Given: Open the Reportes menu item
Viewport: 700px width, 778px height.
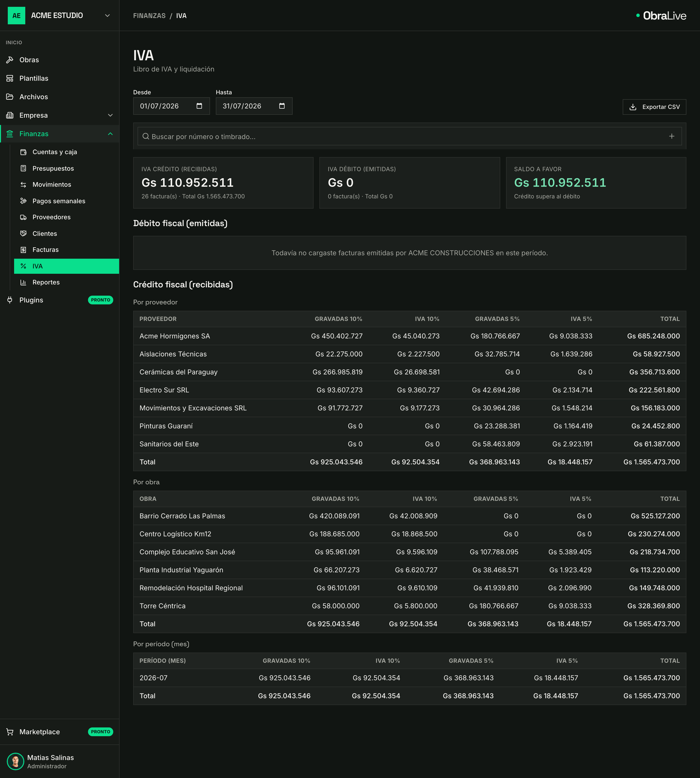Looking at the screenshot, I should pos(67,282).
